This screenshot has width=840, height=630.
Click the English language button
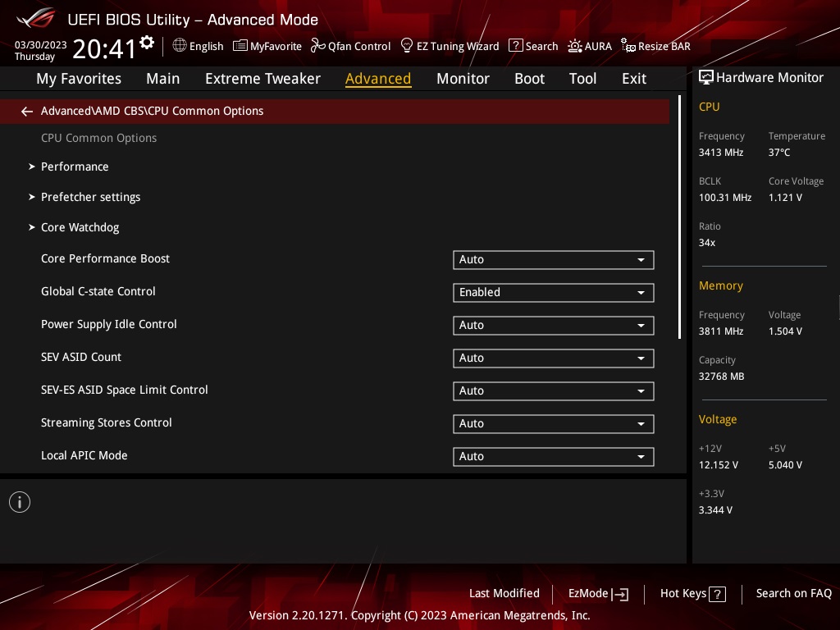[206, 47]
